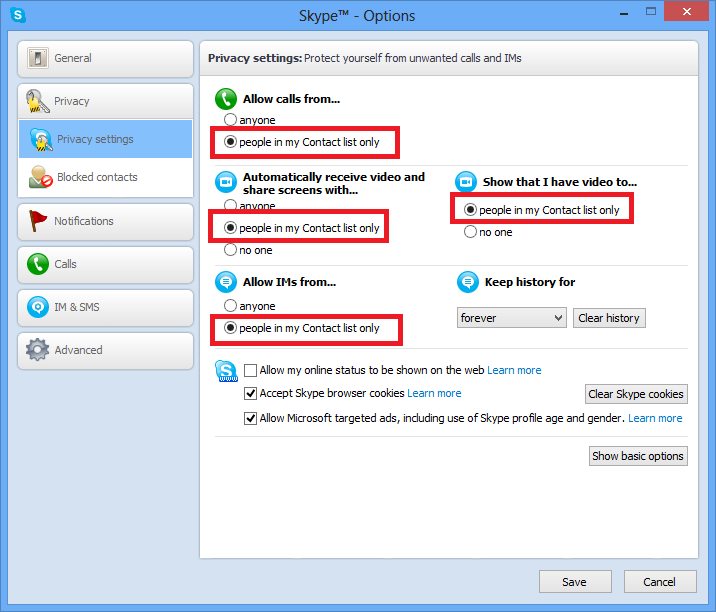
Task: Select Privacy settings in the sidebar
Action: 105,139
